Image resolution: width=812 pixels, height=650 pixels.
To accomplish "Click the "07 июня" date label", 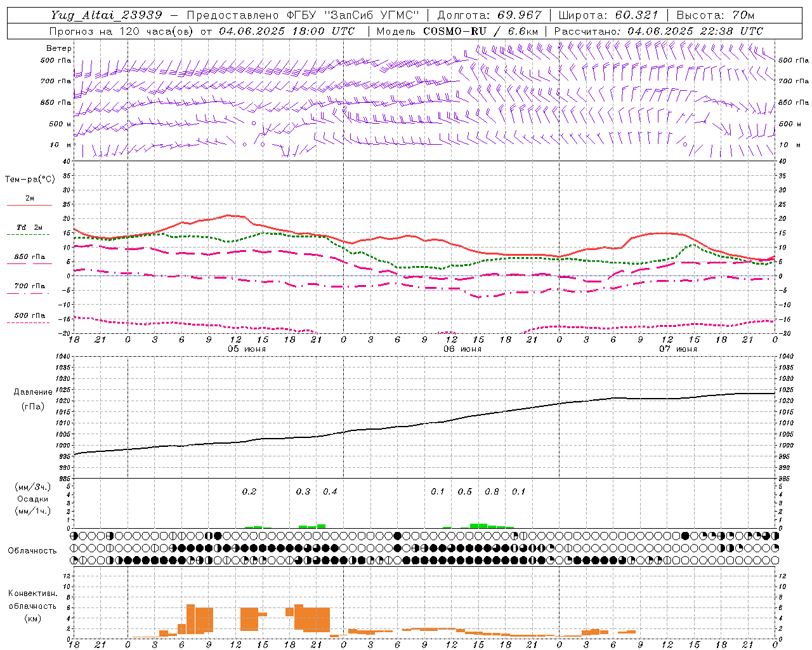I will pyautogui.click(x=678, y=349).
